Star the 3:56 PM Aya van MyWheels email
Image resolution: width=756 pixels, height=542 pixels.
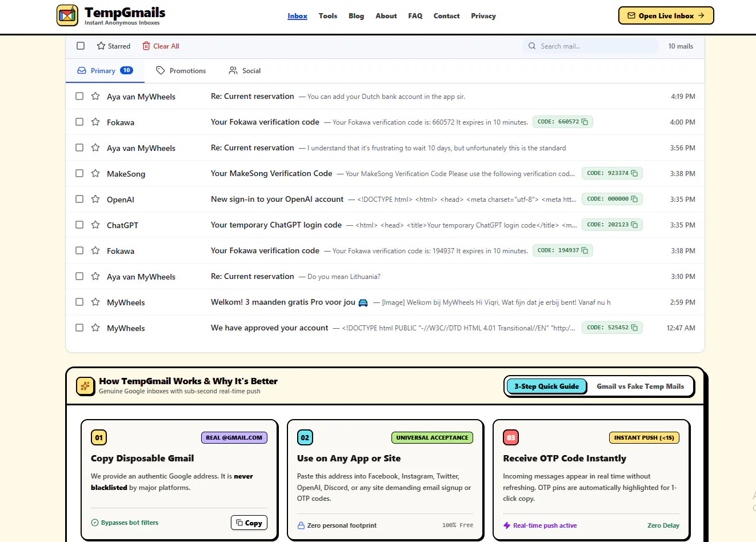[95, 148]
